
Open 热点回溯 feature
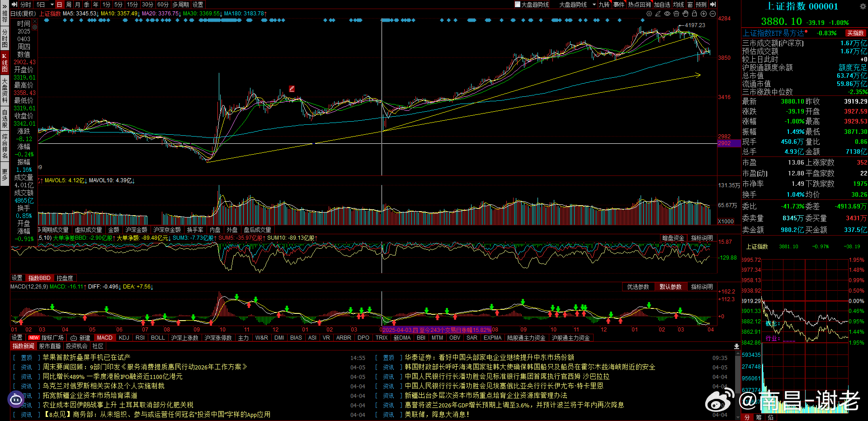pyautogui.click(x=639, y=5)
